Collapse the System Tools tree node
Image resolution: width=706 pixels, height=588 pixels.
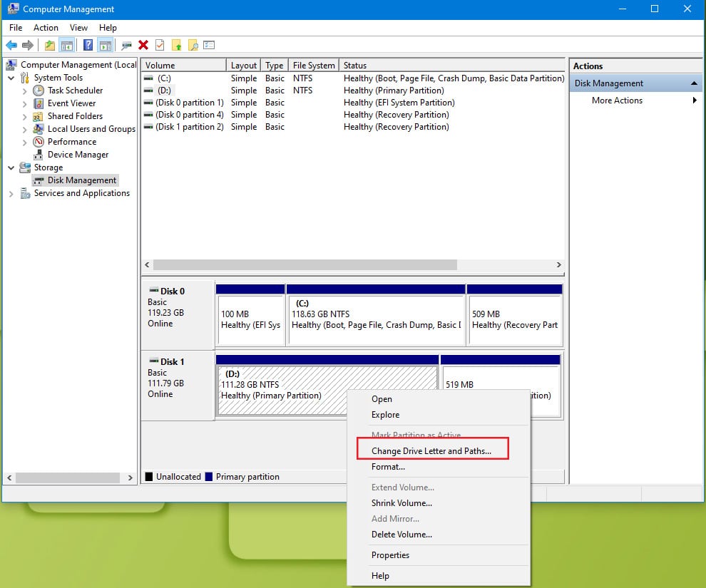11,78
